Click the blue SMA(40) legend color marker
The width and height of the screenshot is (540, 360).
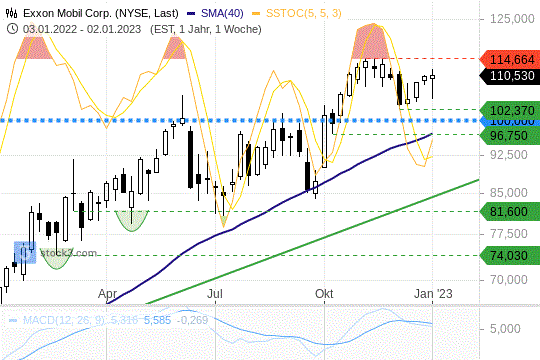click(191, 14)
